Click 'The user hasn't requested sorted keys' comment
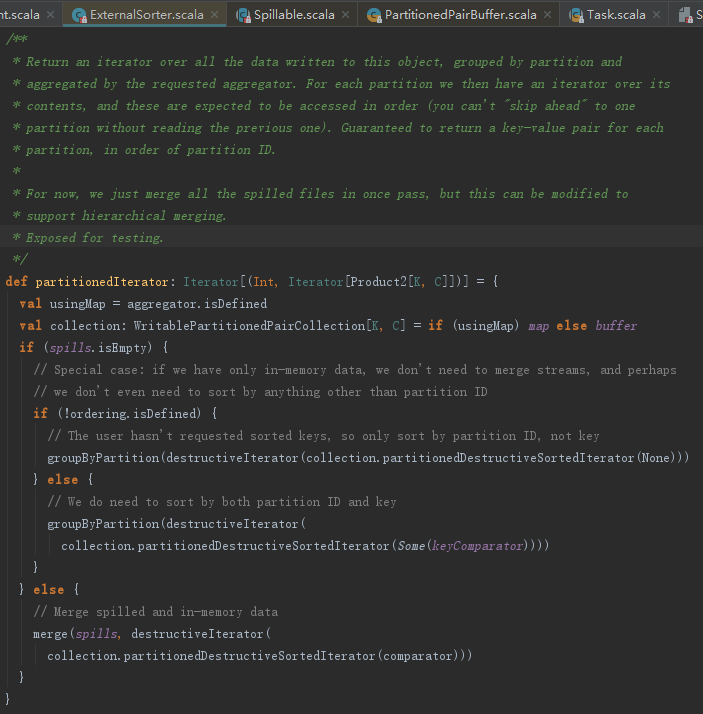 [x=323, y=436]
